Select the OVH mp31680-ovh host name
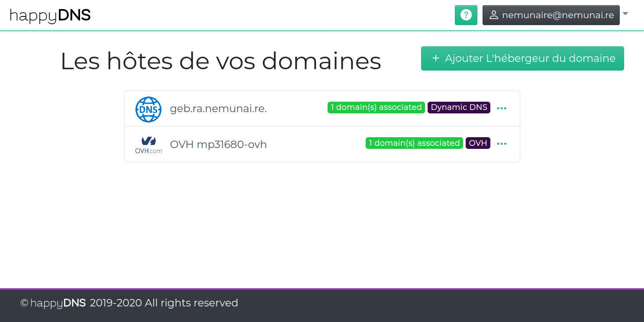The width and height of the screenshot is (644, 322). click(218, 145)
